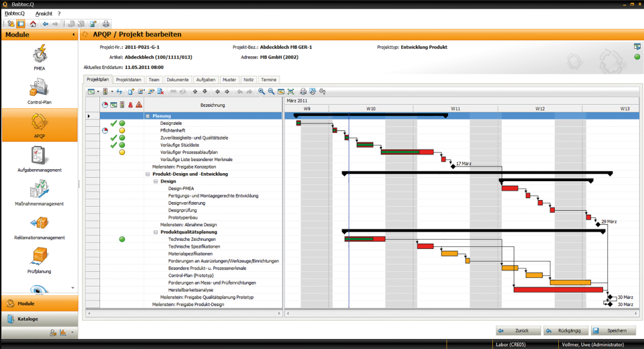Open the Reklamationsmanagement module
This screenshot has width=644, height=349.
point(39,226)
